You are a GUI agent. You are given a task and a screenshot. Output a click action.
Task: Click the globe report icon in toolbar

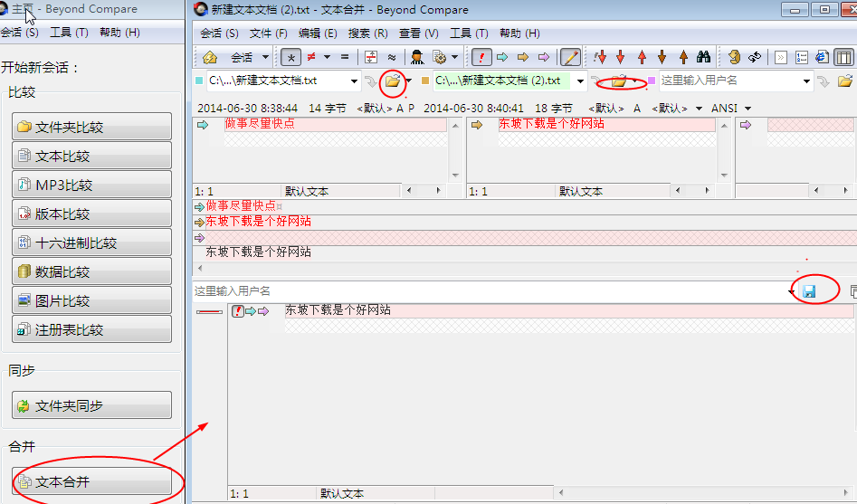822,57
